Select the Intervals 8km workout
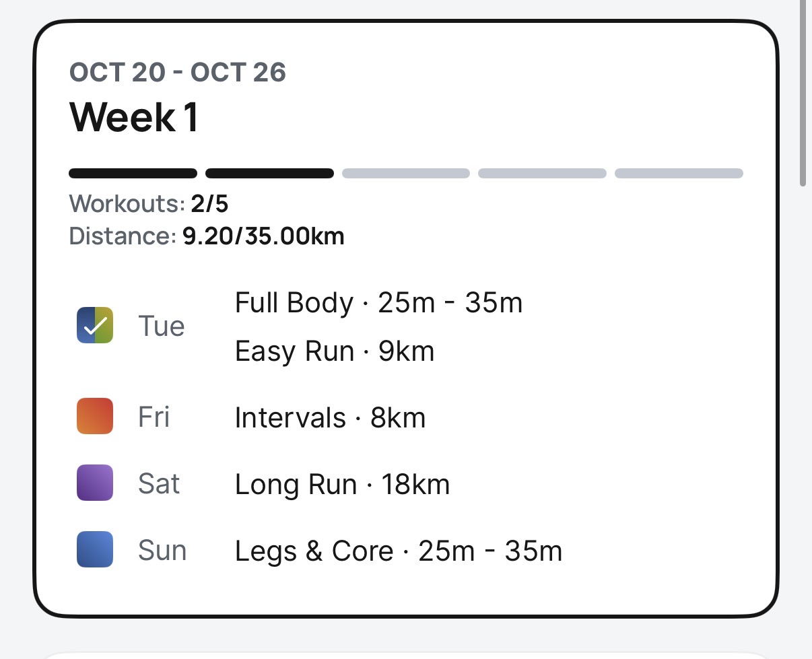The width and height of the screenshot is (812, 659). [x=330, y=418]
